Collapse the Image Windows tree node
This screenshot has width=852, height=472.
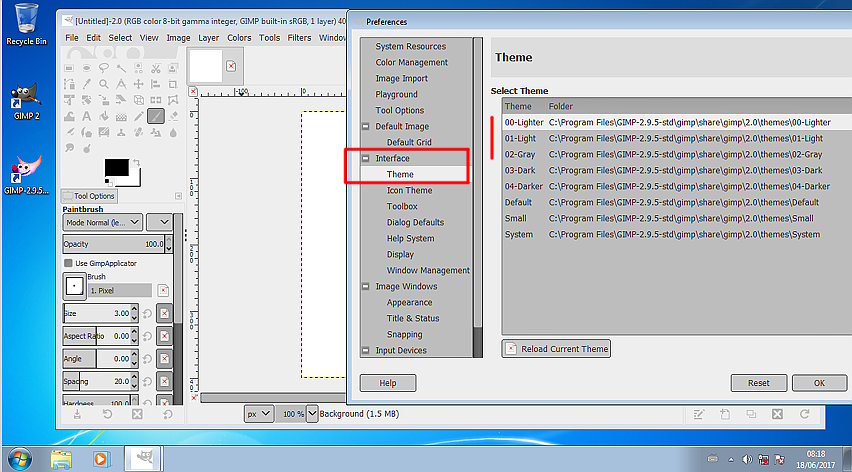[x=366, y=286]
